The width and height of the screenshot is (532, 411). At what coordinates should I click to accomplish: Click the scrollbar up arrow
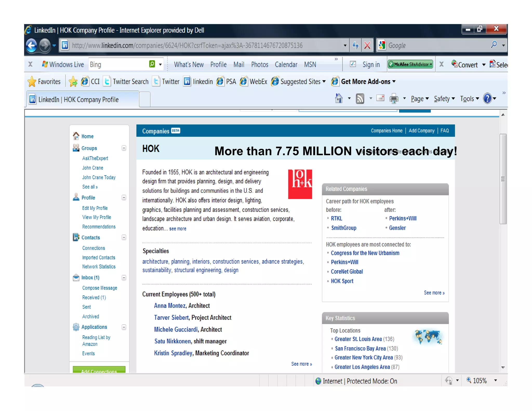point(503,115)
